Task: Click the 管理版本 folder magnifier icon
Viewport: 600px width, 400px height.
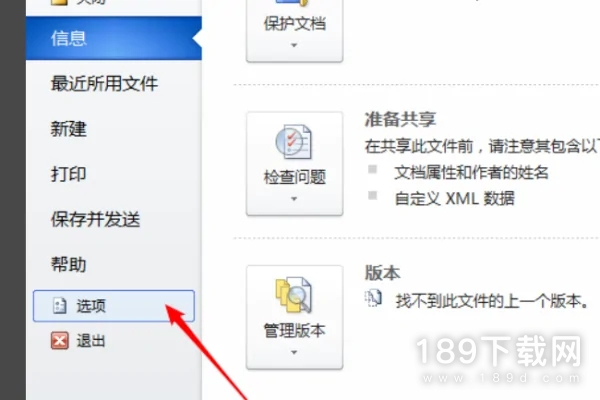Action: (x=293, y=294)
